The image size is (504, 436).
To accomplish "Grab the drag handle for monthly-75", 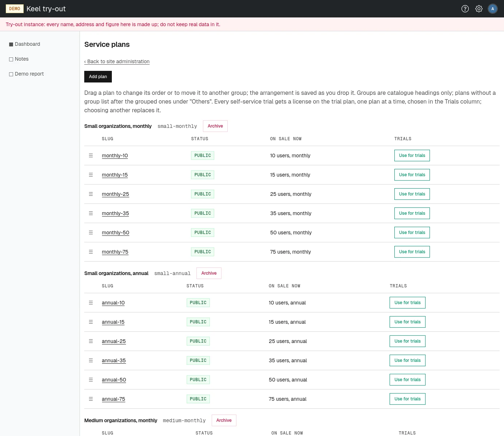I will 91,252.
